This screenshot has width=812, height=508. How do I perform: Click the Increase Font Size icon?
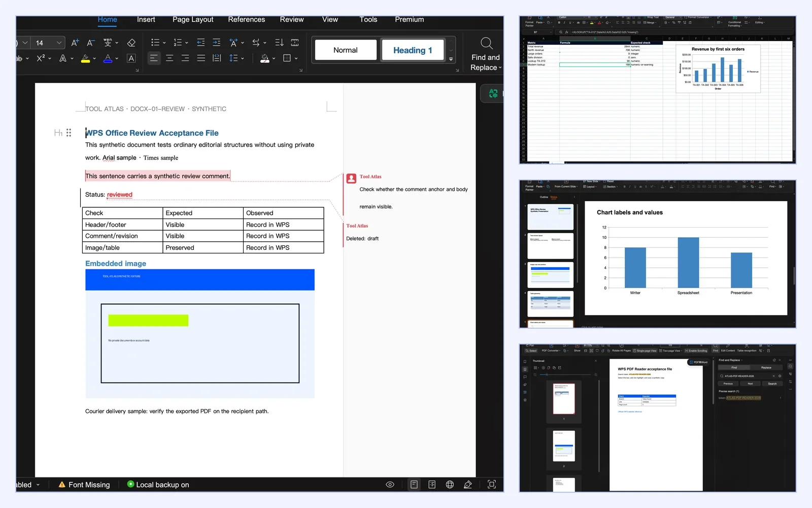tap(75, 43)
